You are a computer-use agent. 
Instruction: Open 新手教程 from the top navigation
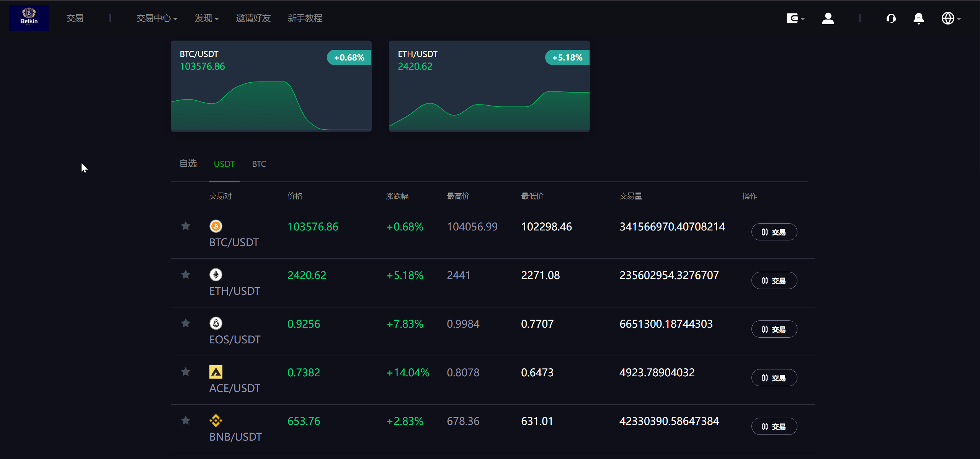(x=305, y=18)
